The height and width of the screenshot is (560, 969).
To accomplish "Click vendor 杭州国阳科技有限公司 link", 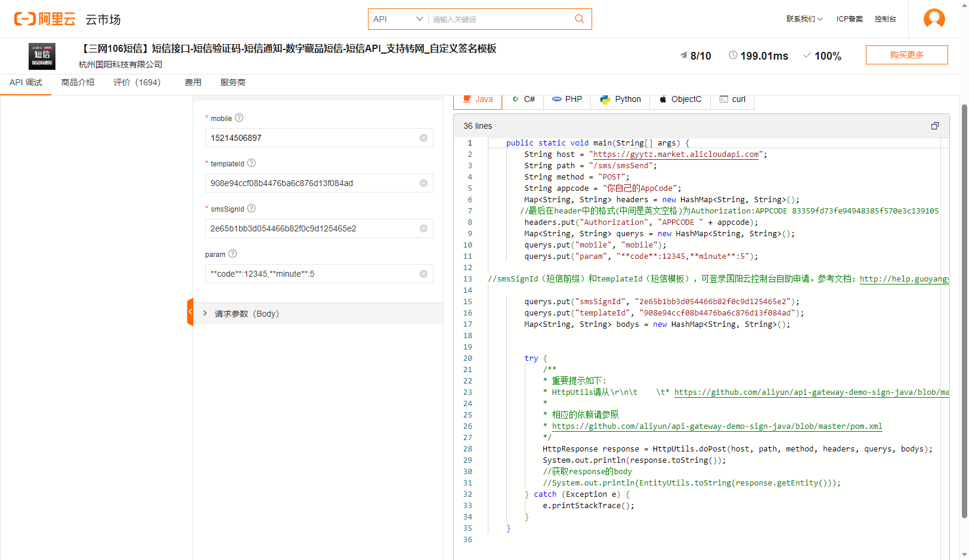I will tap(120, 64).
